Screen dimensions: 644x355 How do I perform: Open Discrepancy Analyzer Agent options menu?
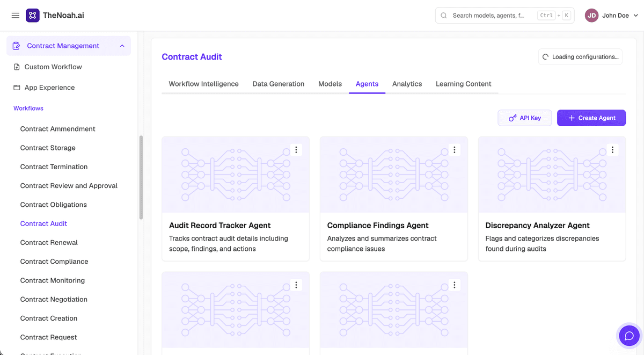pyautogui.click(x=613, y=150)
